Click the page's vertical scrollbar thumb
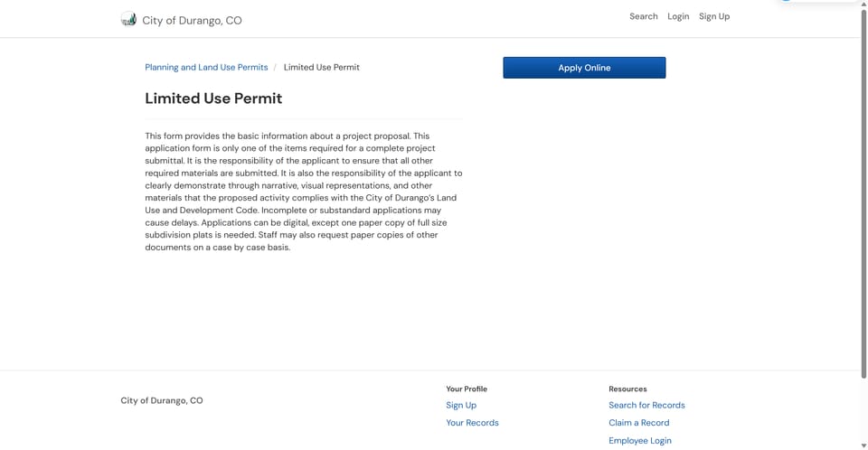The image size is (868, 450). tap(863, 193)
